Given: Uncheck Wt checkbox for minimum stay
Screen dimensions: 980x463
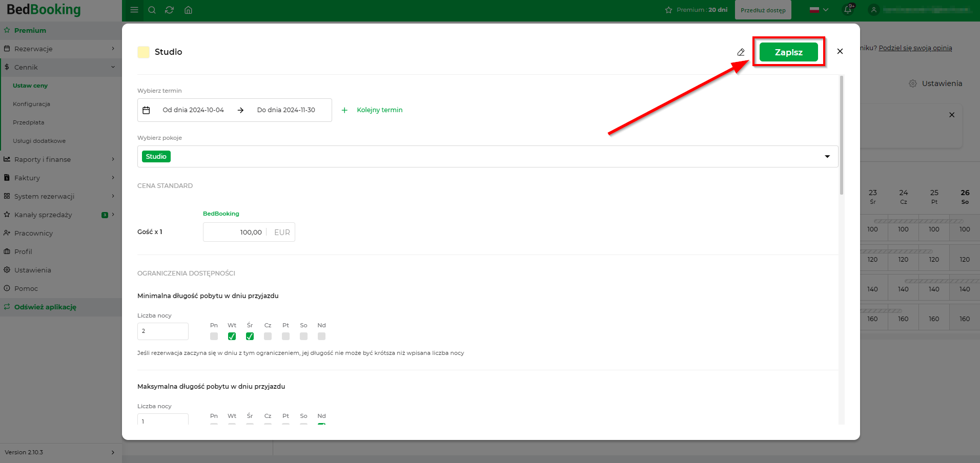Looking at the screenshot, I should pos(232,336).
